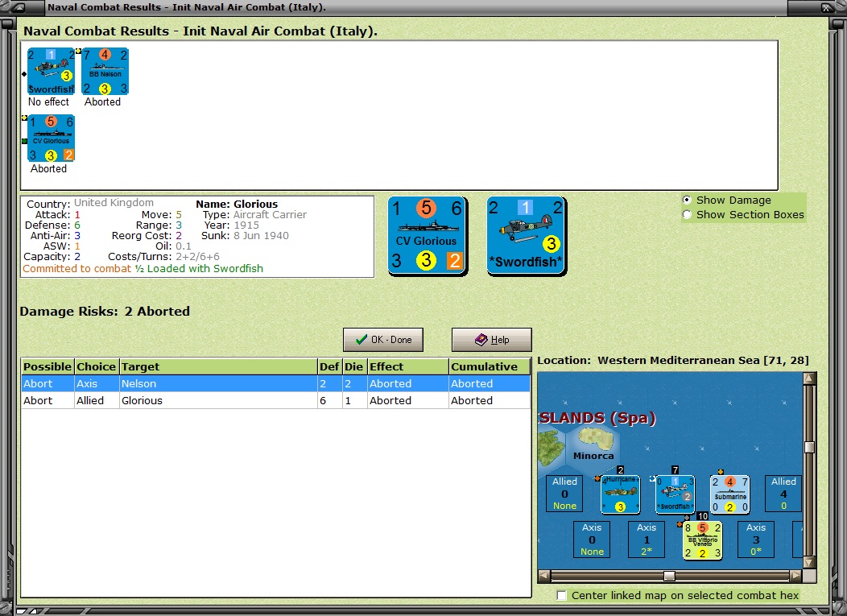Click map vertical scrollbar up arrow
The image size is (847, 616).
pos(808,378)
